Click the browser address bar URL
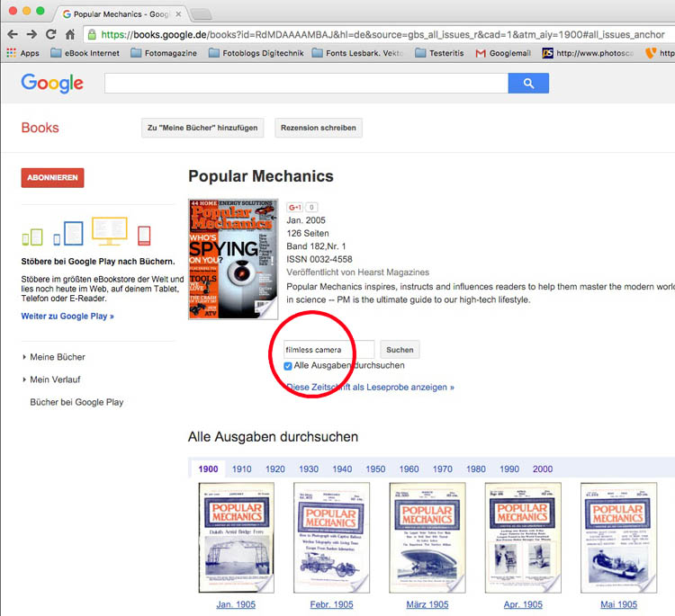 pyautogui.click(x=382, y=34)
